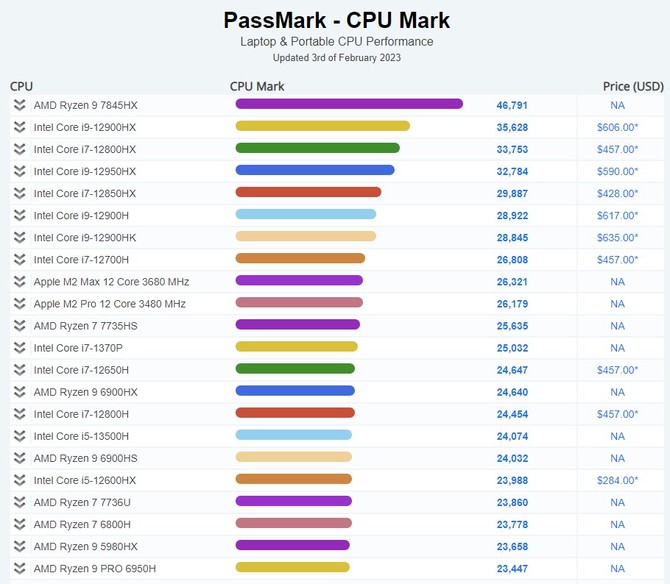Image resolution: width=670 pixels, height=584 pixels.
Task: Click the score 29,887
Action: point(512,194)
